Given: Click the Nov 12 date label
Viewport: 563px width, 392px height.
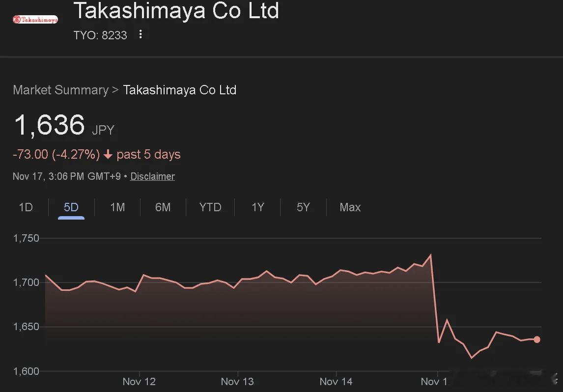Looking at the screenshot, I should (x=139, y=381).
